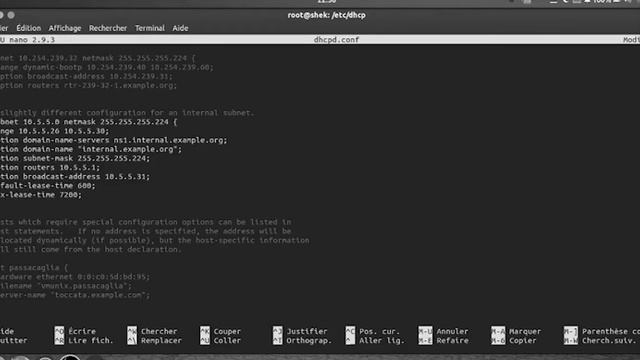The height and width of the screenshot is (360, 640).
Task: Click the slightly different configuration comment line
Action: tap(127, 113)
